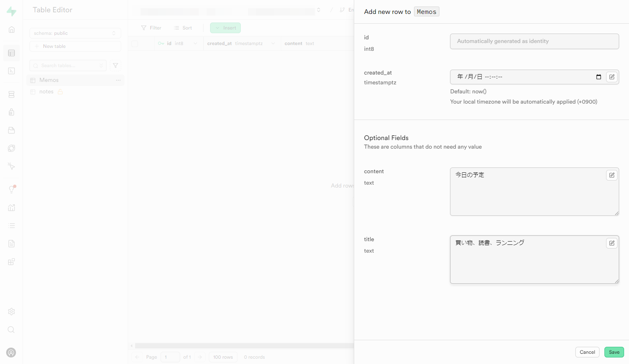Open calendar picker for created_at
This screenshot has width=629, height=364.
(598, 77)
